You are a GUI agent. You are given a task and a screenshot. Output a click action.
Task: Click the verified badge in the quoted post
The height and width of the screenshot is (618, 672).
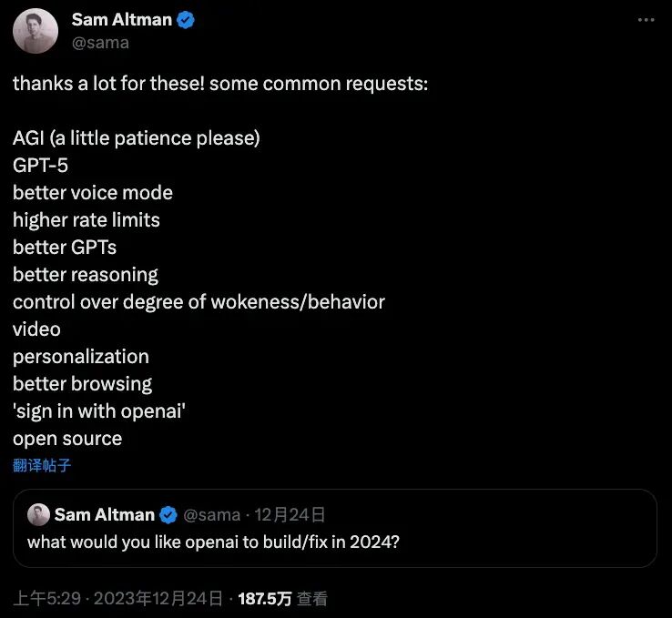click(x=168, y=515)
